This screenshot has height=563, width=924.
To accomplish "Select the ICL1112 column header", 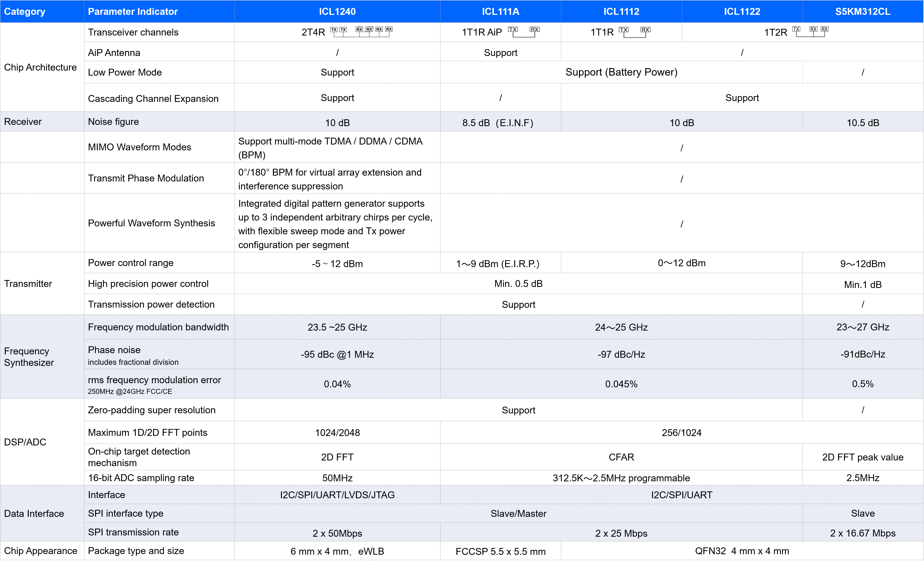I will (x=621, y=11).
